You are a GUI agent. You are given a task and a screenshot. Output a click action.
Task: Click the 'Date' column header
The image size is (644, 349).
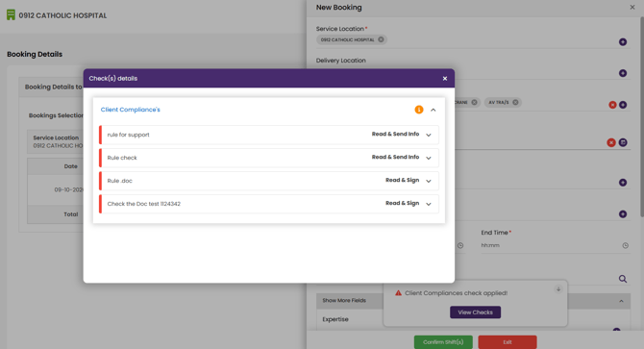click(70, 166)
